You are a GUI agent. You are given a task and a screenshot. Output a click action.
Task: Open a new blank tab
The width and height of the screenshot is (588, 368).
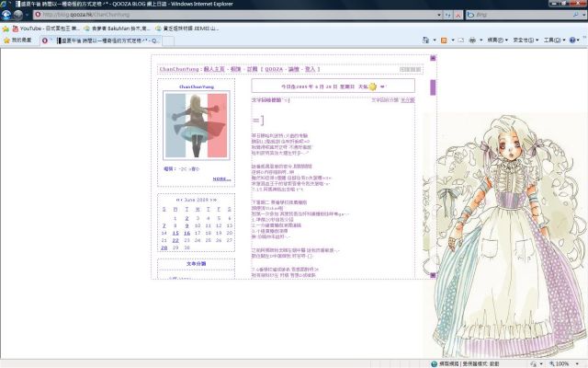[x=168, y=40]
